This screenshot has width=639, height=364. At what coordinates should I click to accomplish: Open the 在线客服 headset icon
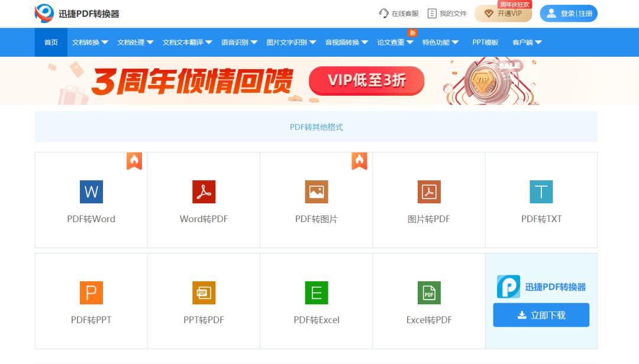pos(383,13)
